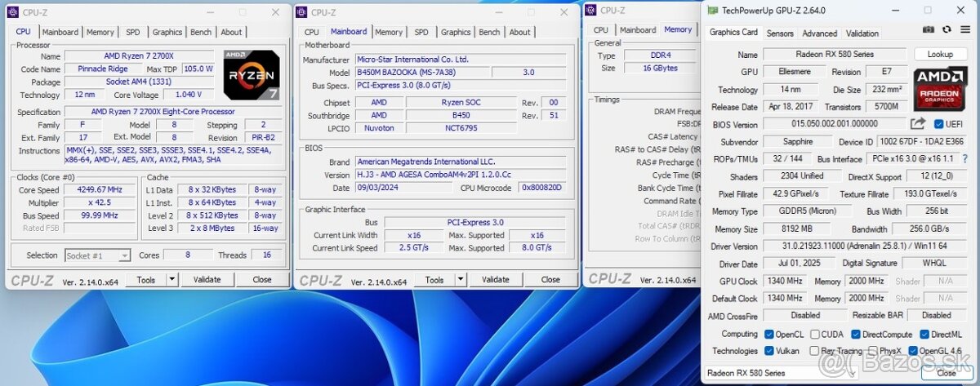The image size is (980, 386).
Task: Switch to Mainboard tab in first CPU-Z window
Action: coord(60,32)
